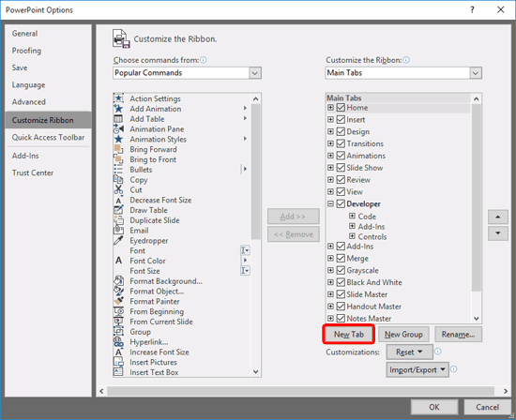Click the commands list vertical scrollbar thumb
This screenshot has width=516, height=420.
pos(256,172)
